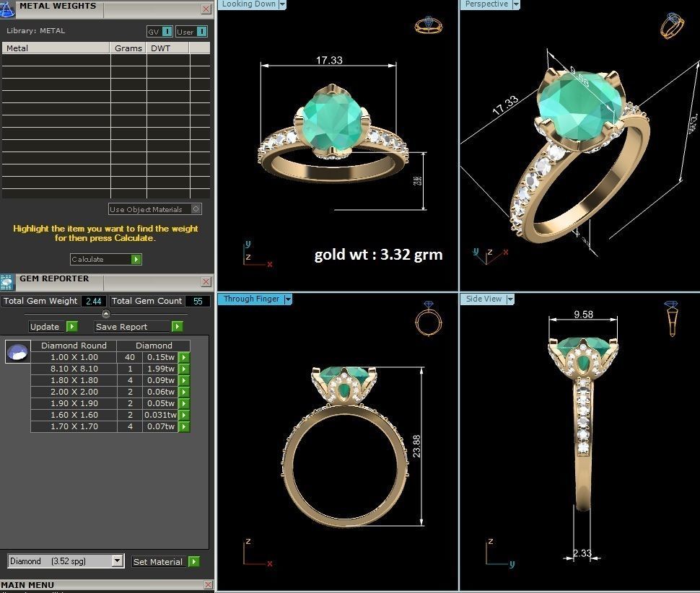The image size is (700, 593).
Task: Toggle Use Object Materials option
Action: [x=196, y=208]
